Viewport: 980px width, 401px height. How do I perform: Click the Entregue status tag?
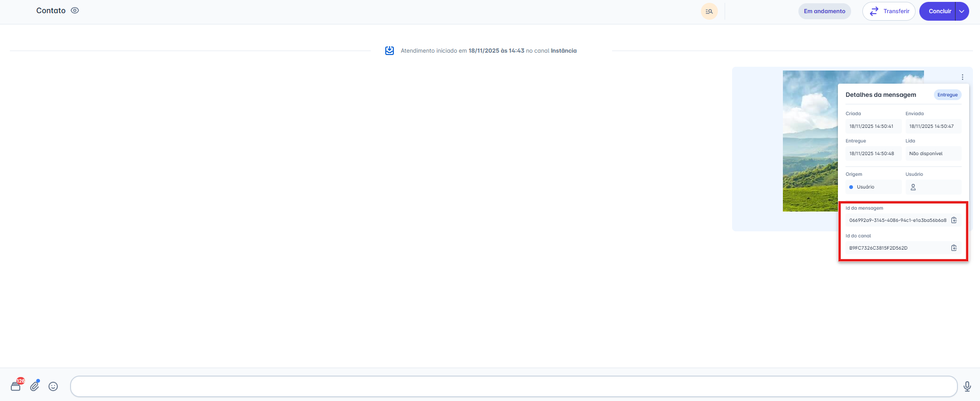tap(947, 95)
